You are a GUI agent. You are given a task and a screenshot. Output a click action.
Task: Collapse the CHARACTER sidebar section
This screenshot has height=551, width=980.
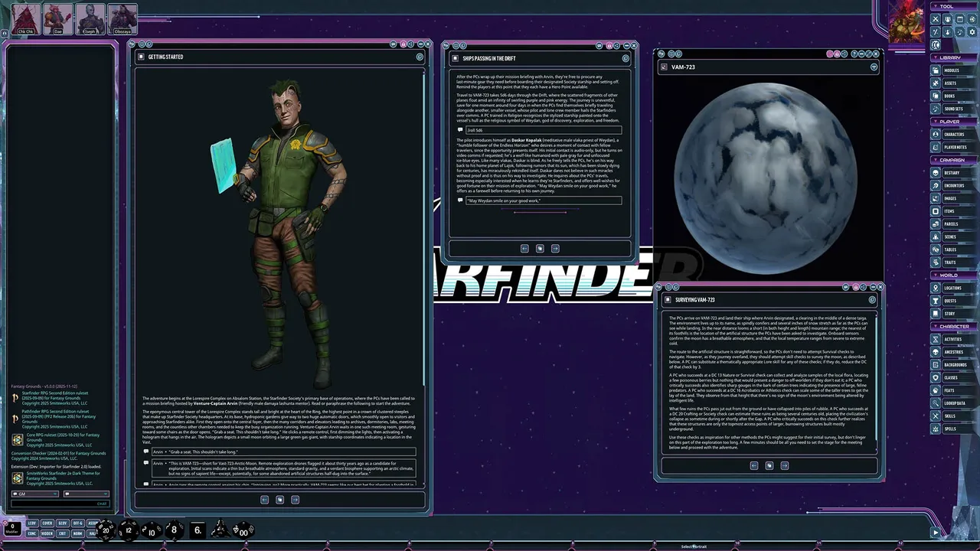pyautogui.click(x=954, y=326)
